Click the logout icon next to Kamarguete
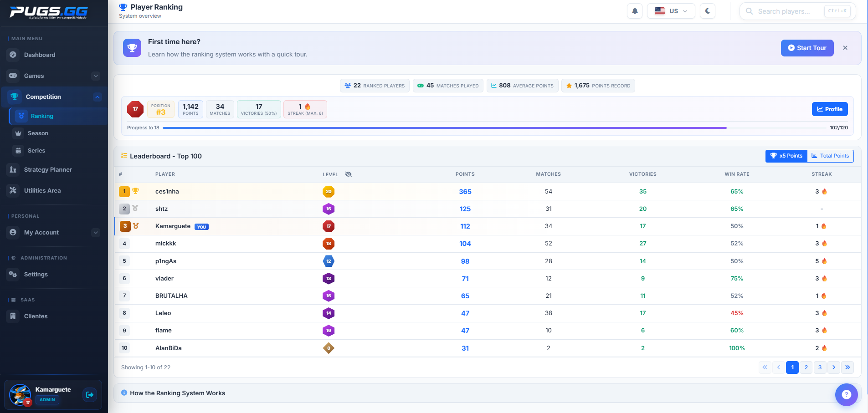 [x=89, y=394]
